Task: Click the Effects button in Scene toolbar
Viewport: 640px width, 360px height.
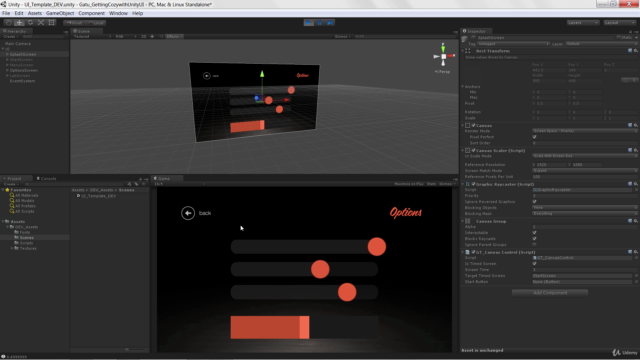Action: [x=173, y=36]
